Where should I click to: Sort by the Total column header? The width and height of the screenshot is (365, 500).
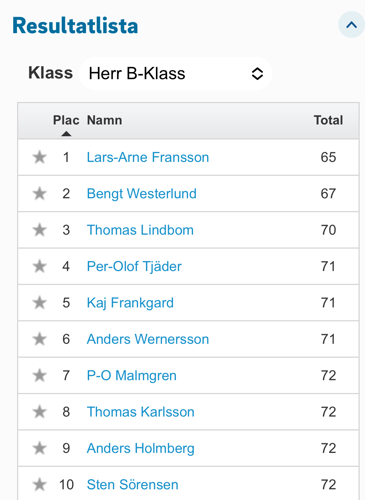[x=328, y=120]
